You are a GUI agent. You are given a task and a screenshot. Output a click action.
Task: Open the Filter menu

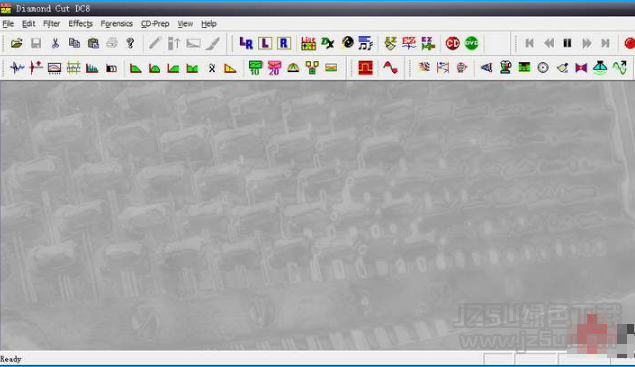click(51, 24)
